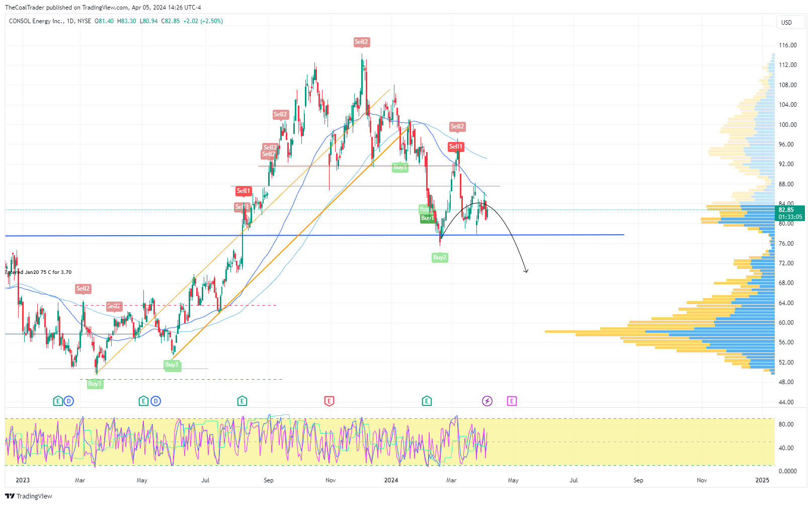Click the blue dividend D badge near March 2023
The image size is (812, 505).
click(x=69, y=401)
